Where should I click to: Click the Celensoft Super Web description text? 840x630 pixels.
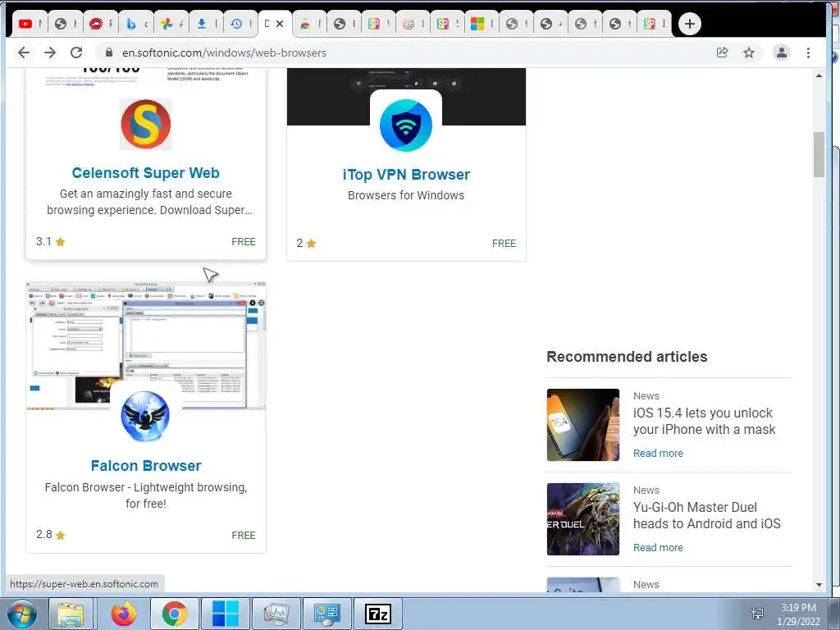[149, 202]
